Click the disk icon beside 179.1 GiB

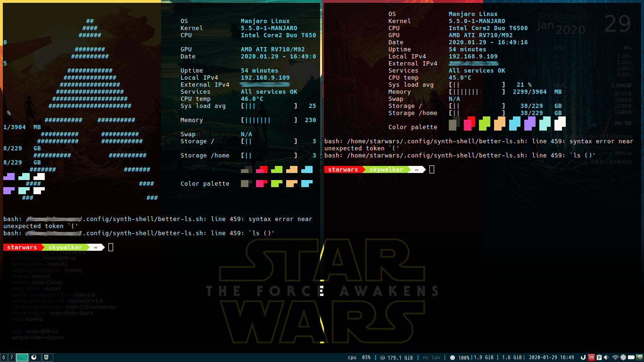pos(382,358)
